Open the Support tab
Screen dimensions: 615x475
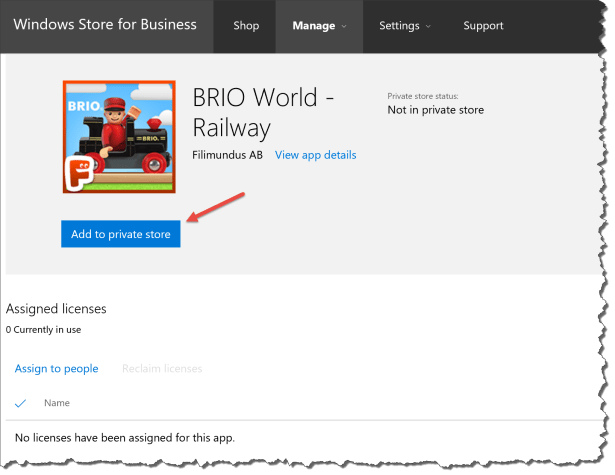coord(483,26)
